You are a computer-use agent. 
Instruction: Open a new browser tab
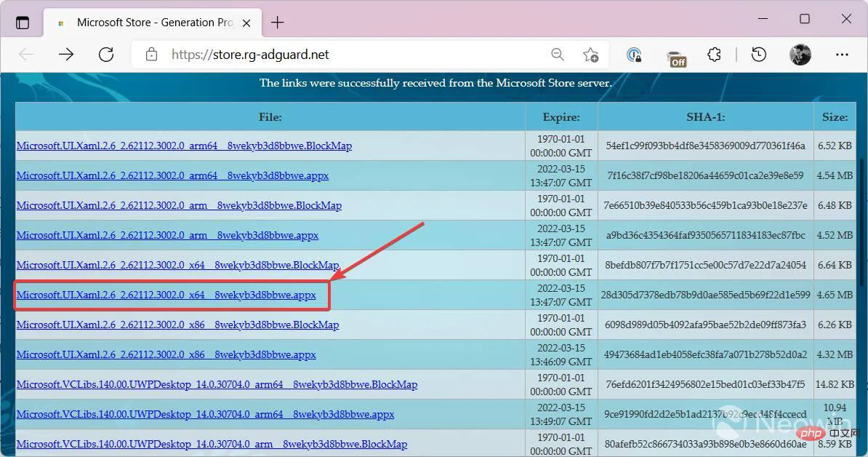[x=278, y=22]
